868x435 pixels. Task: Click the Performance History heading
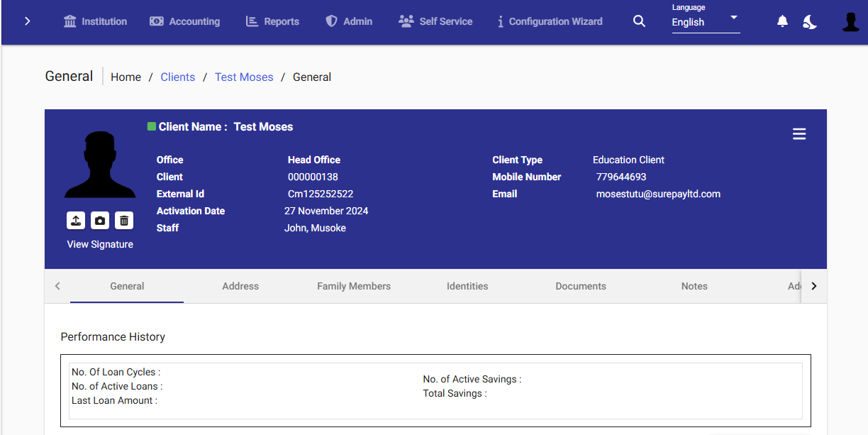coord(113,336)
